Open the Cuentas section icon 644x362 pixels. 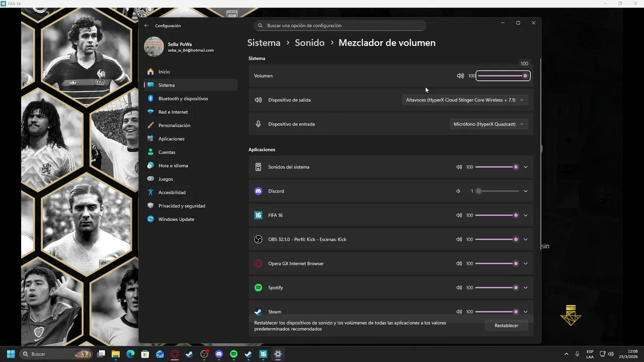tap(150, 152)
